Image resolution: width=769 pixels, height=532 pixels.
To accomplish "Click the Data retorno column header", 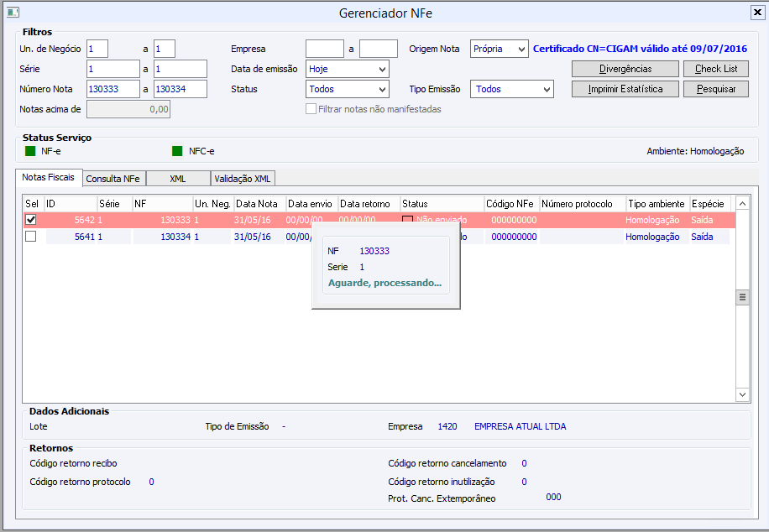I will click(x=369, y=204).
